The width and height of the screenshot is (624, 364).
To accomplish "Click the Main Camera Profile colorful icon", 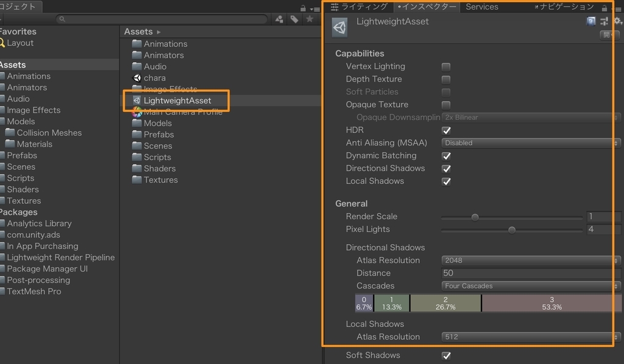I will click(x=137, y=113).
